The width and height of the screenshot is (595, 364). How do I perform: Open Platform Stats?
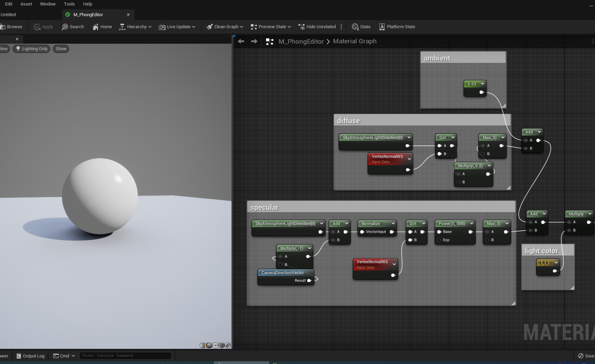(x=397, y=26)
